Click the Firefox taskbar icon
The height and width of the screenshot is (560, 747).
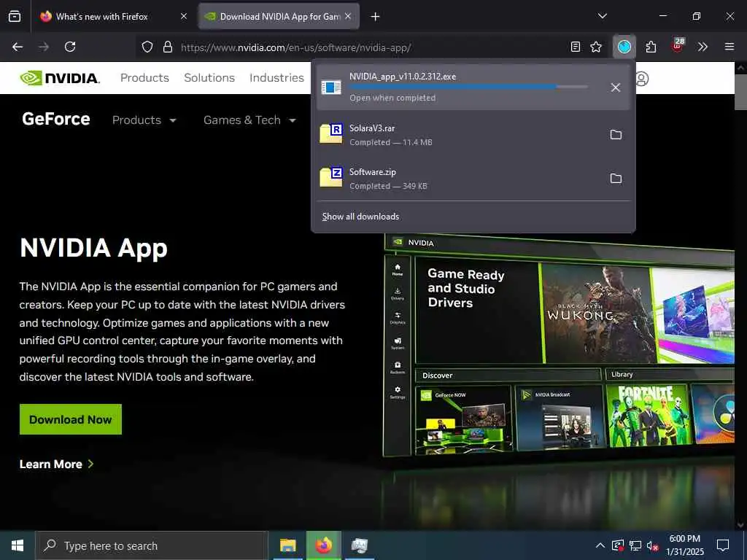click(324, 545)
